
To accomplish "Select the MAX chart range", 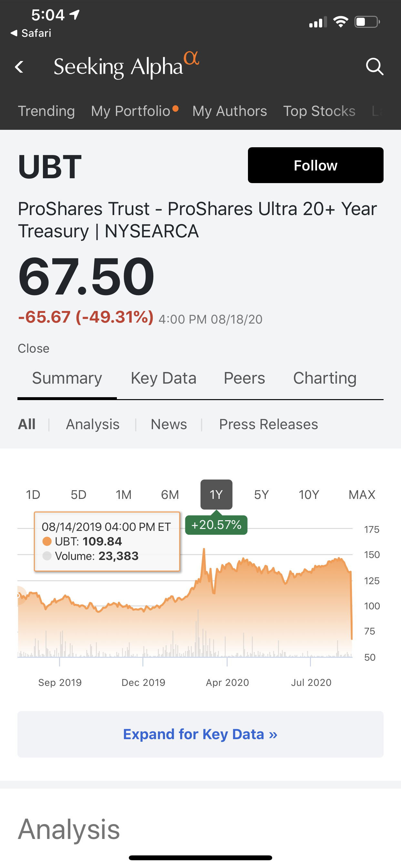I will pyautogui.click(x=362, y=494).
